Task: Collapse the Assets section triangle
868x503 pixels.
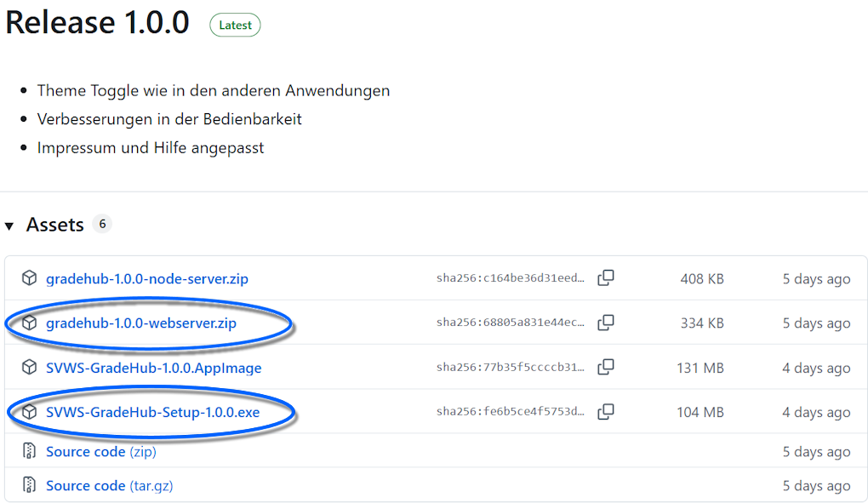Action: [9, 226]
